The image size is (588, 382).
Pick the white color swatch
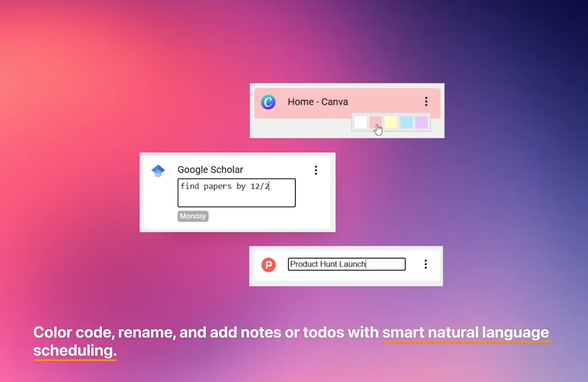coord(360,122)
